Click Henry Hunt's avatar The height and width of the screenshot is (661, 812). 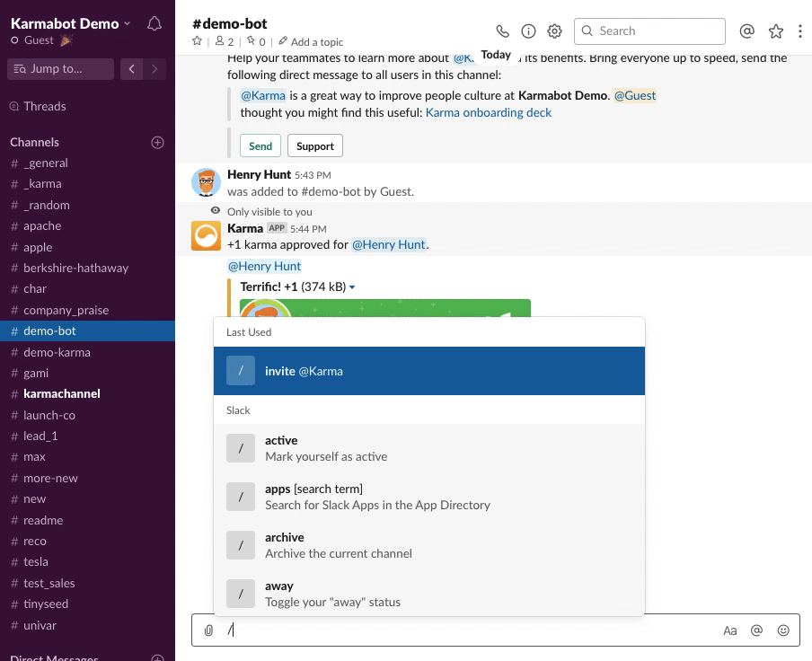(x=206, y=182)
